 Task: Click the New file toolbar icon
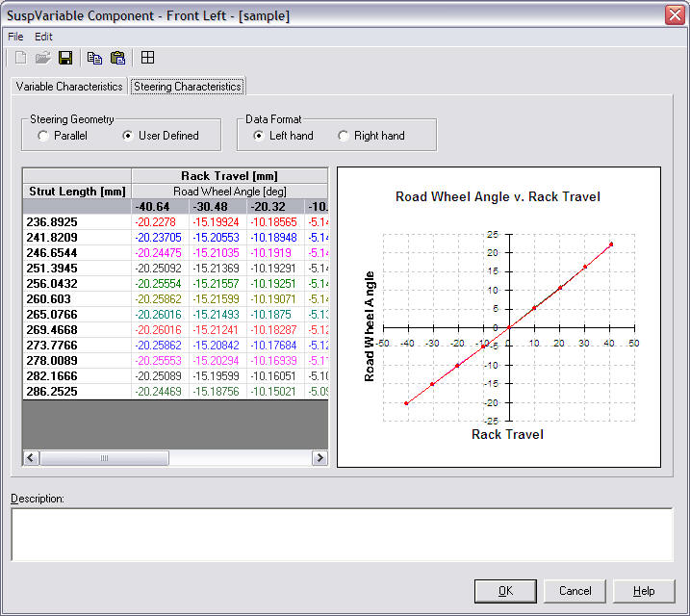coord(20,58)
